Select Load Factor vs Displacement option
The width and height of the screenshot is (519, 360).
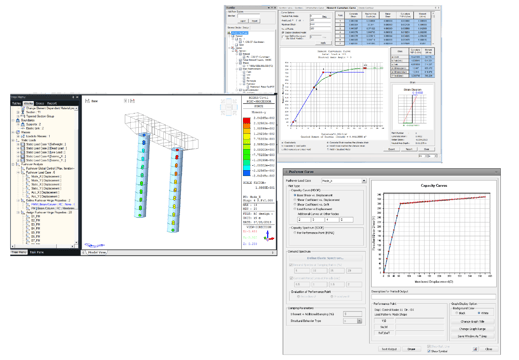295,209
